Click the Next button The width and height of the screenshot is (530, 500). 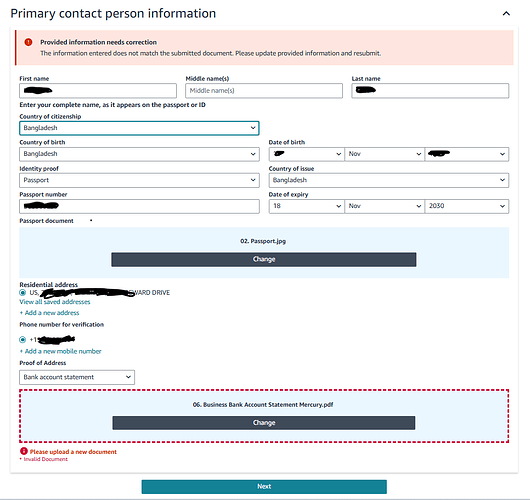click(x=264, y=487)
